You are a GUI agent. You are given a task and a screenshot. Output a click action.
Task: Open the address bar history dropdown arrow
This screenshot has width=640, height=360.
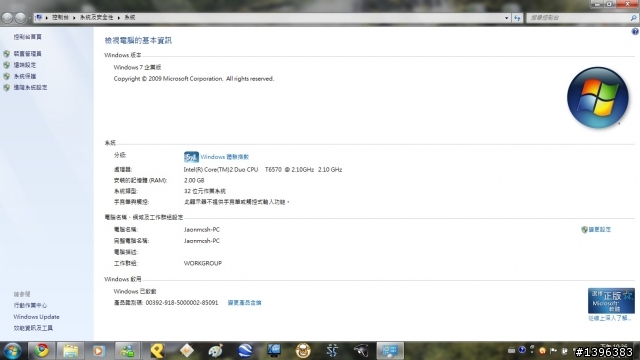point(507,18)
